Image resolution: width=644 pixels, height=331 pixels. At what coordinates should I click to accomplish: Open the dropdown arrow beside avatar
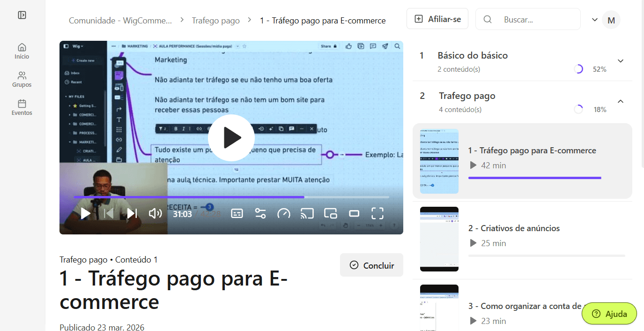pos(595,20)
